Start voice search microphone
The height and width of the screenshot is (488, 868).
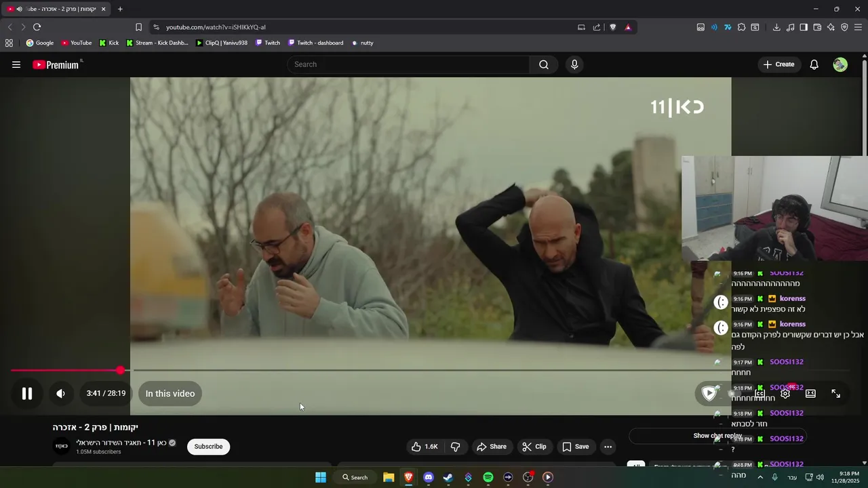point(574,64)
